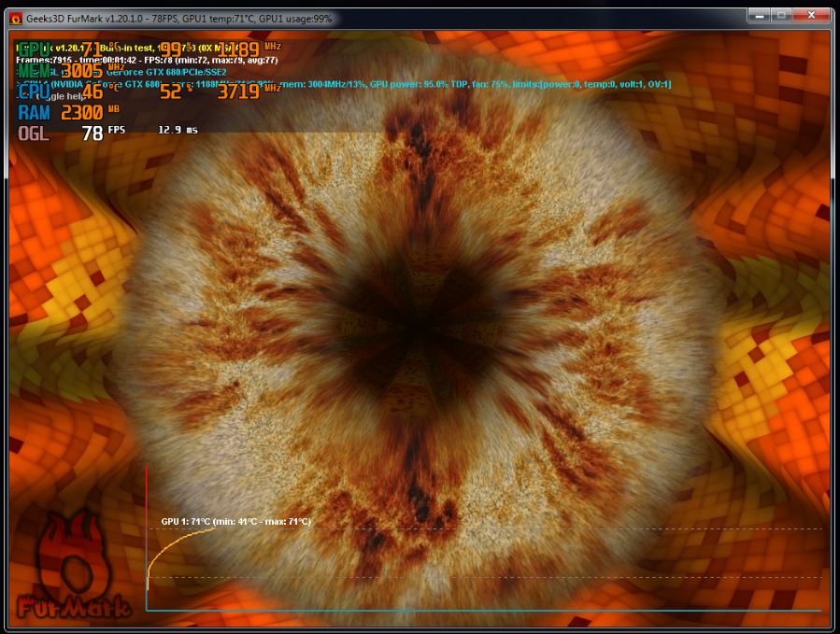Click the blue "RAM" overlay label
This screenshot has width=840, height=634.
pyautogui.click(x=34, y=112)
